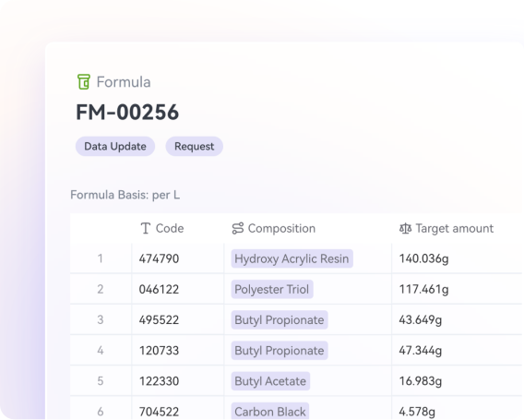Click the Formula Basis: per L label

[125, 195]
